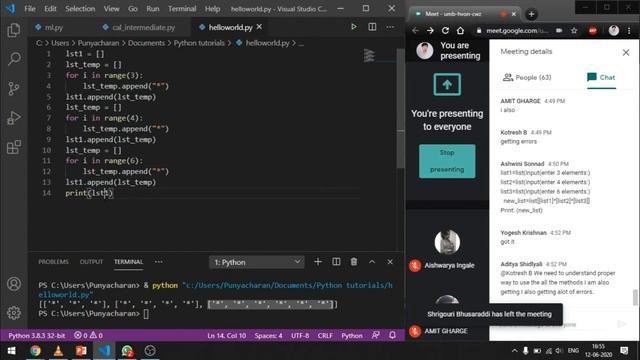Create a new terminal with plus icon

click(x=318, y=262)
